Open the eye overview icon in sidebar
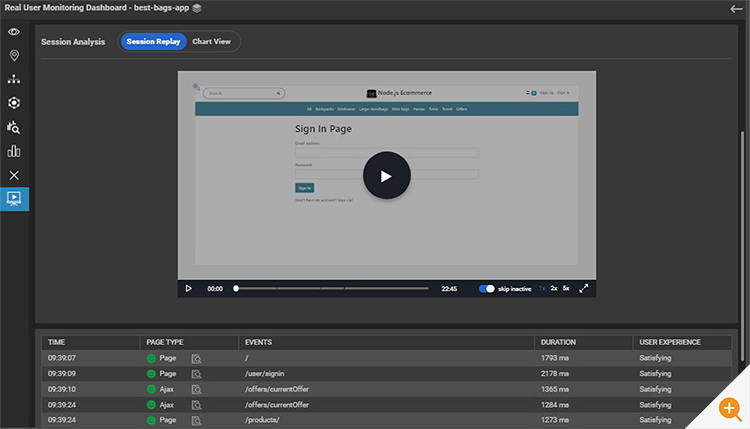 tap(14, 32)
